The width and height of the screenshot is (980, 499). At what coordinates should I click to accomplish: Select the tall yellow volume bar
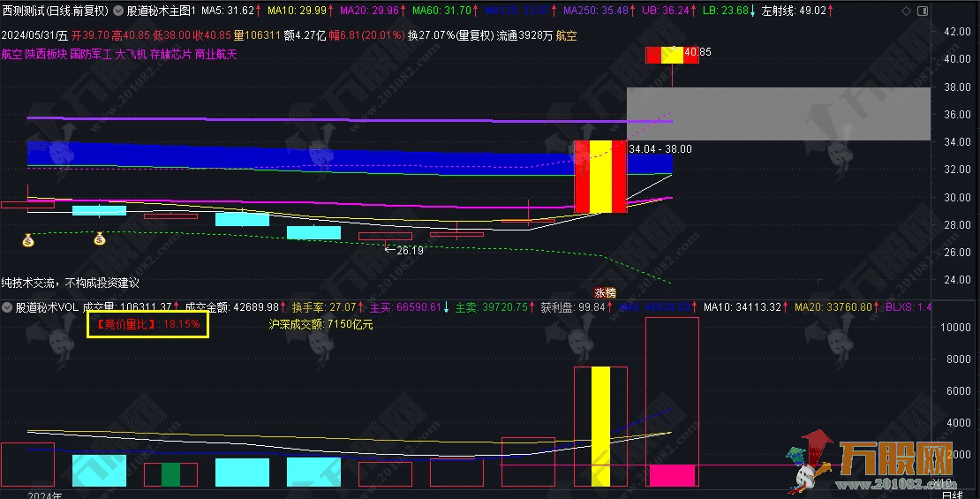(600, 427)
